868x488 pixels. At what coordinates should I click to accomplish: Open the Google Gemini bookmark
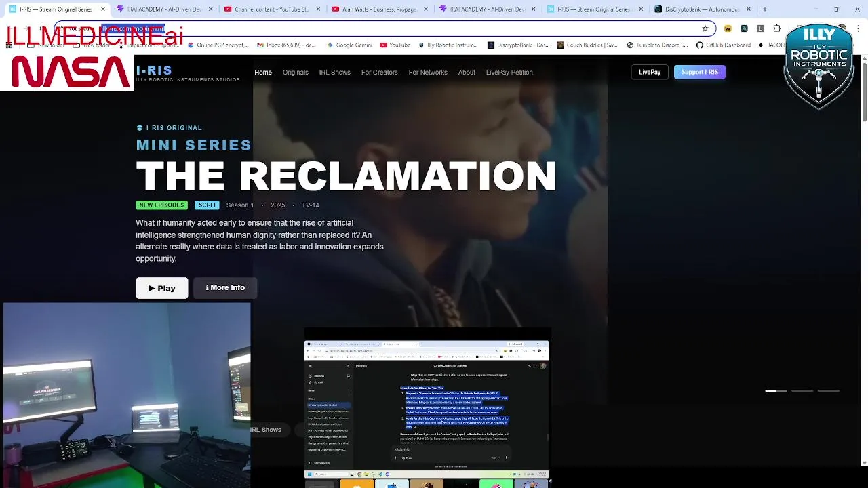(349, 45)
